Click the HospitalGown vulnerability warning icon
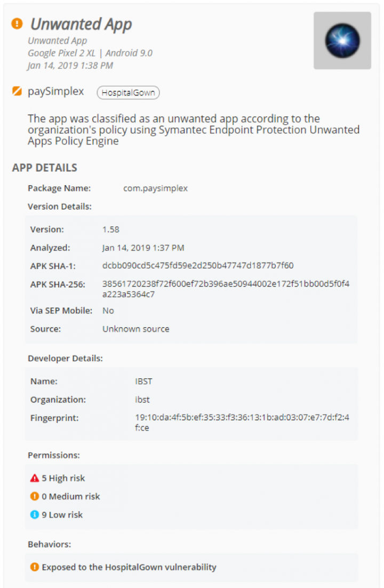384x588 pixels. click(35, 567)
